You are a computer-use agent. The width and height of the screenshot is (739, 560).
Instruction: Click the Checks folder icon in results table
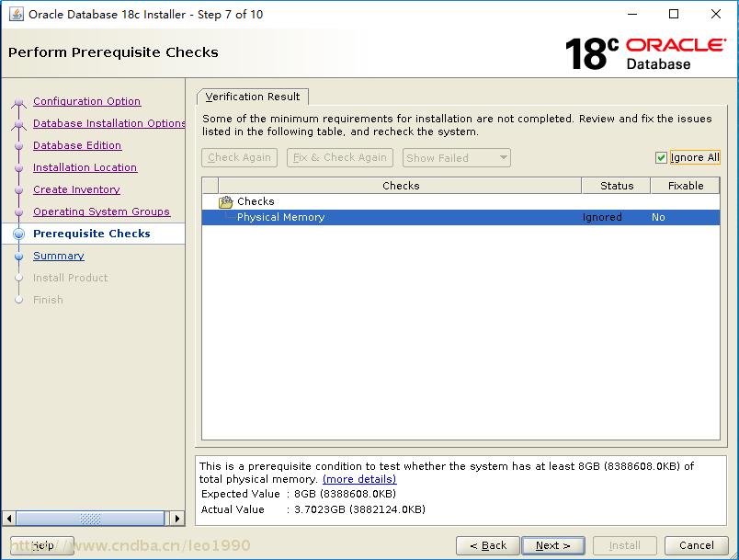[226, 201]
